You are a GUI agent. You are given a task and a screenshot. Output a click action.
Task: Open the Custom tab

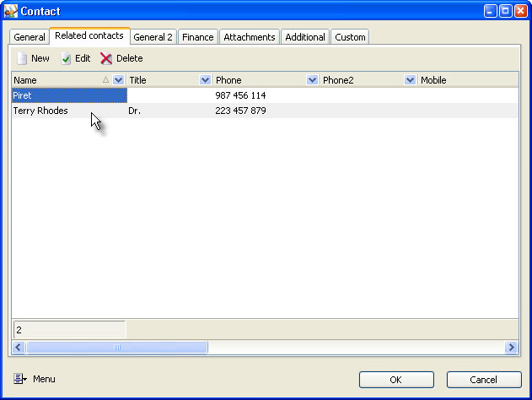click(x=349, y=37)
